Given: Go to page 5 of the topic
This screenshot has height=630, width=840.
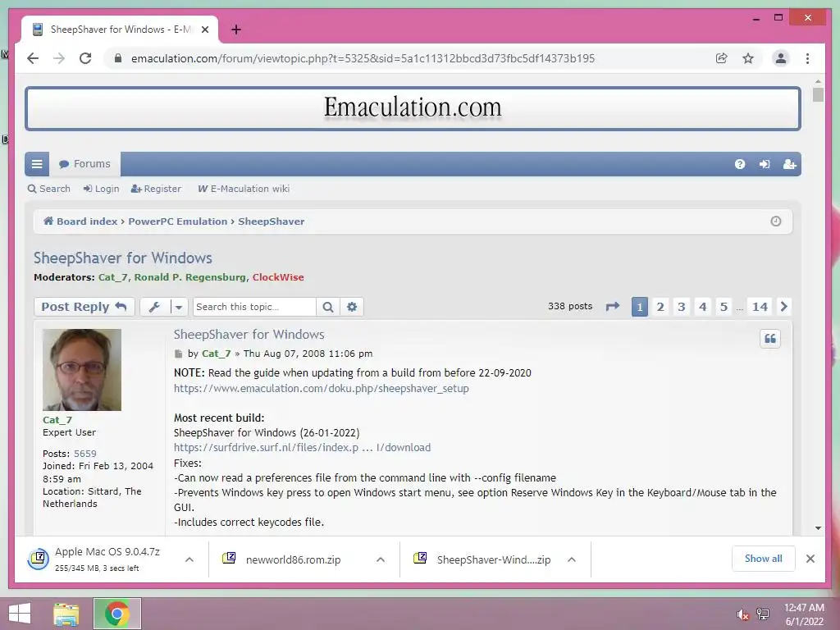Looking at the screenshot, I should click(x=724, y=307).
